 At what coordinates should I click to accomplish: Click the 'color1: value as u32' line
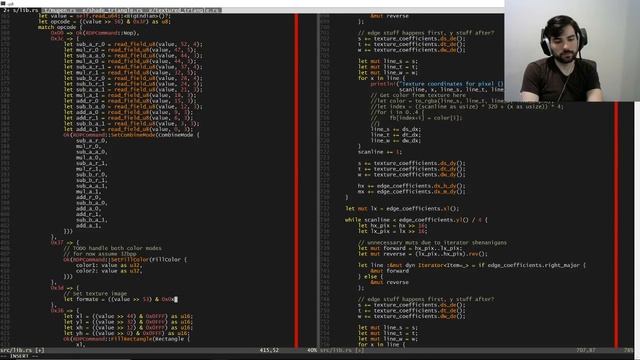click(x=109, y=265)
